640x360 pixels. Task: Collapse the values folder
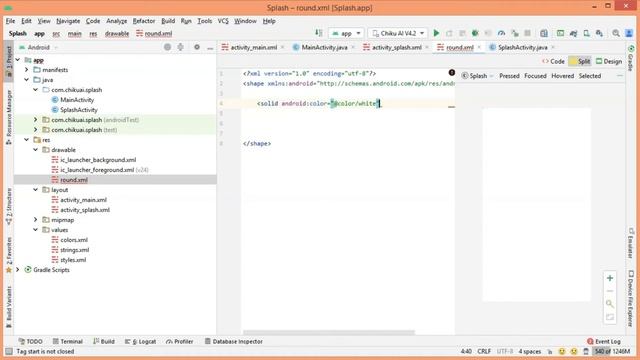coord(36,230)
